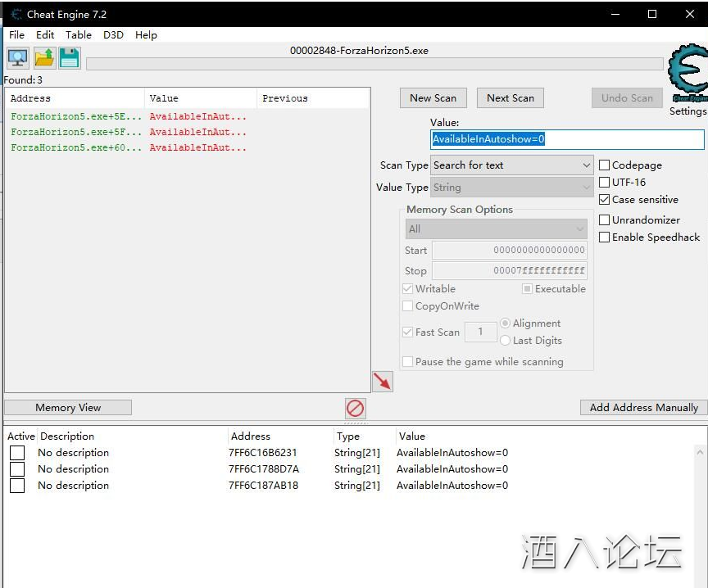Click the 00002848-ForzaHorizon5.exe process label

359,51
